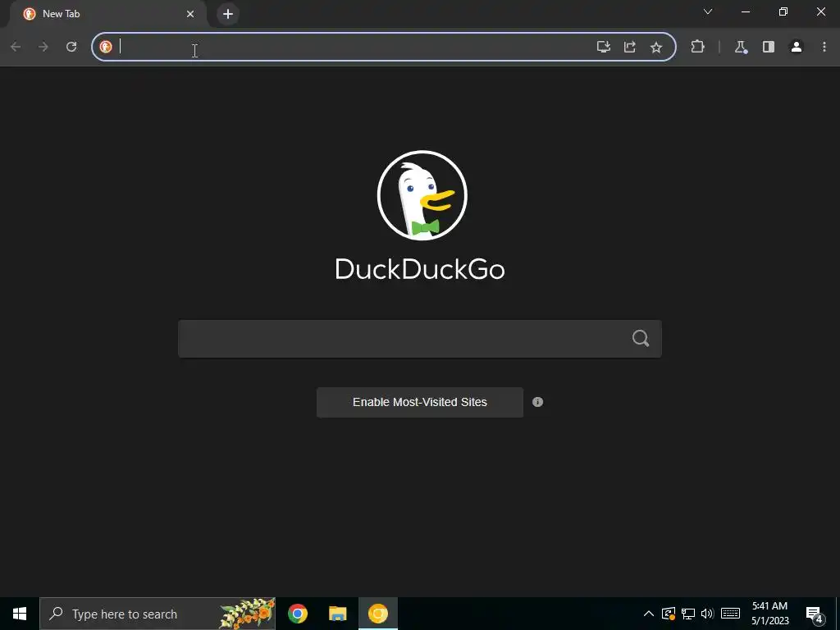
Task: Click the install app icon in address bar
Action: pos(604,47)
